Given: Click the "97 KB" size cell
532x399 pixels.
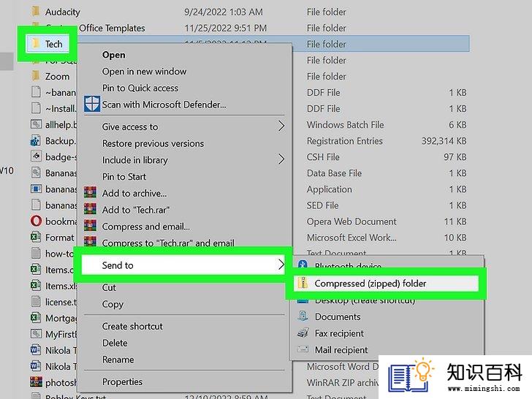Looking at the screenshot, I should [455, 157].
